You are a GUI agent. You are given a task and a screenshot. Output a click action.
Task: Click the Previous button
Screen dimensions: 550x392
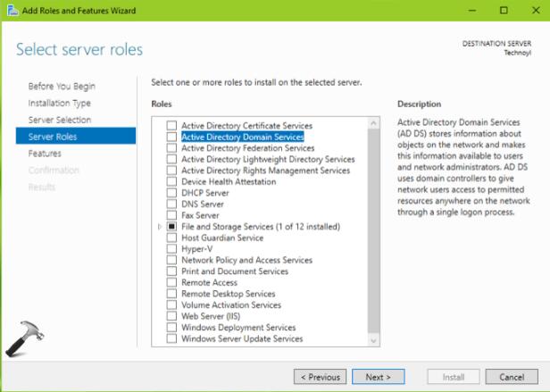[320, 377]
